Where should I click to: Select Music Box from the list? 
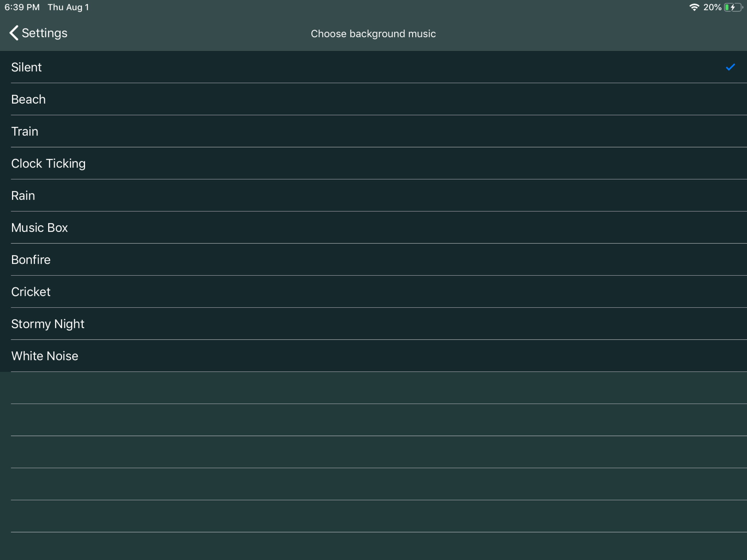40,228
